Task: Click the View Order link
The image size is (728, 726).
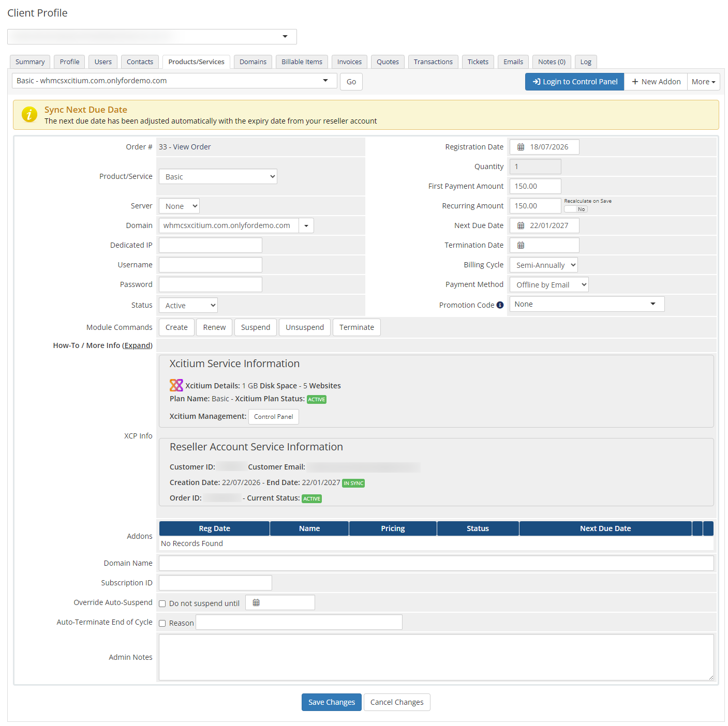Action: click(x=192, y=147)
